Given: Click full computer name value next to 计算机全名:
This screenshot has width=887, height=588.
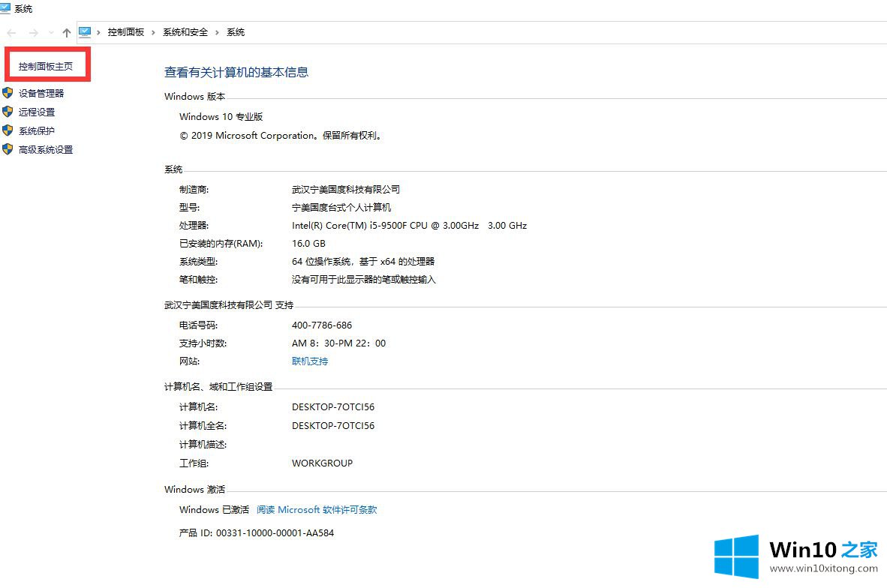Looking at the screenshot, I should tap(333, 426).
